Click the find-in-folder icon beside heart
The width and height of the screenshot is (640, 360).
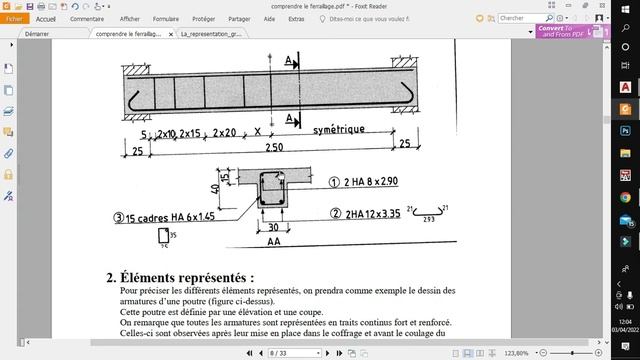(491, 18)
